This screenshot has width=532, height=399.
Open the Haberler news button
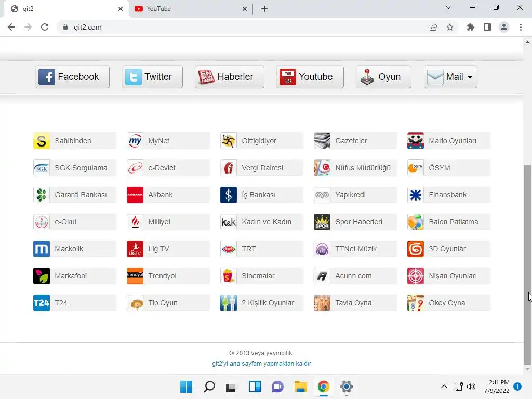(x=229, y=77)
